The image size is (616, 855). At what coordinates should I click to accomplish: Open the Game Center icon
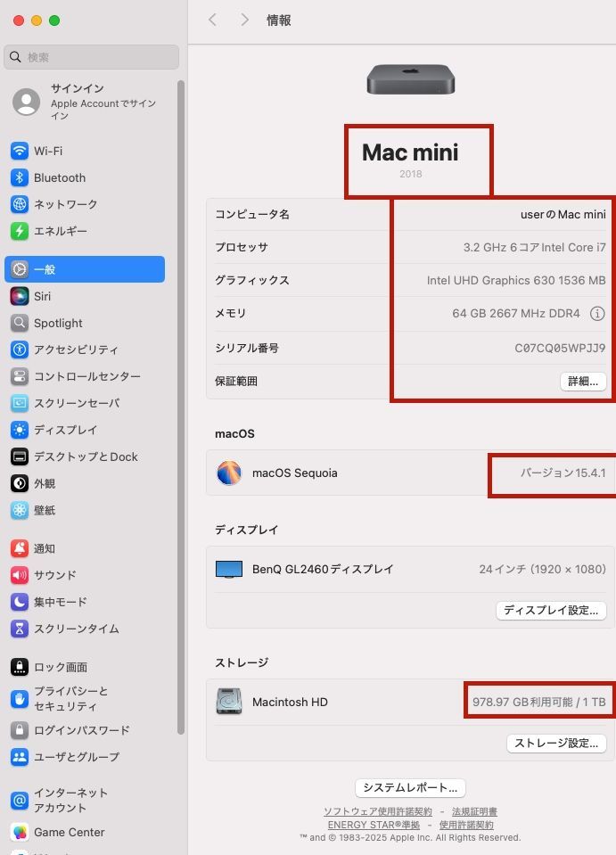(x=20, y=832)
